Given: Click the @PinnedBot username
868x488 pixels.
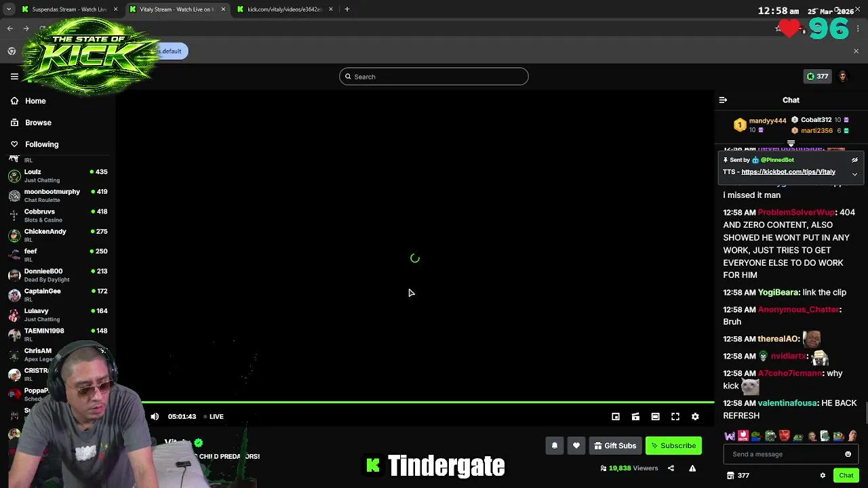Looking at the screenshot, I should click(x=777, y=160).
